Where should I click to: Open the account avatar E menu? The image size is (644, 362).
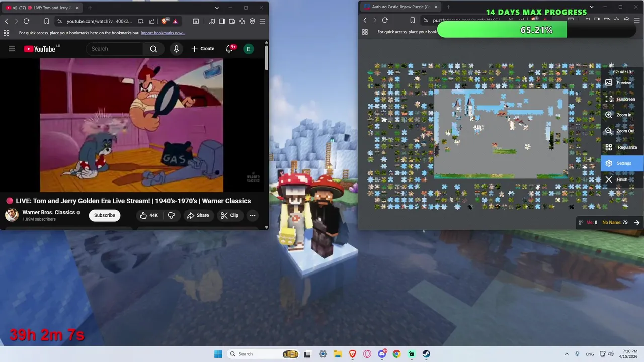[248, 49]
